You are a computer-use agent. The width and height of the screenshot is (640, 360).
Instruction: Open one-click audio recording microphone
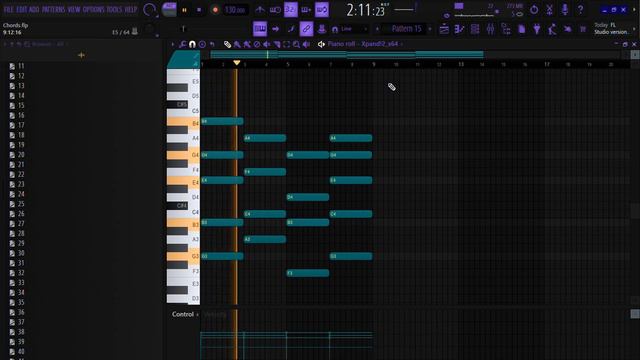coord(565,10)
